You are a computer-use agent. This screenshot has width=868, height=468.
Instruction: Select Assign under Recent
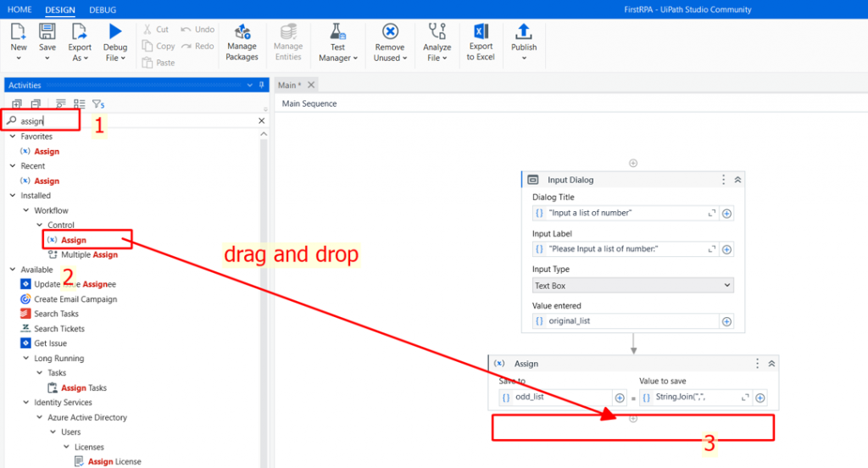click(x=47, y=181)
